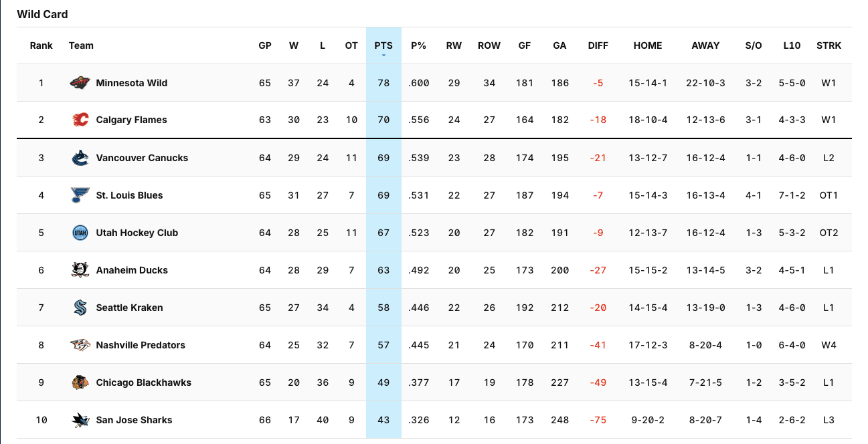Viewport: 868px width, 444px height.
Task: Toggle sort arrow under PTS column
Action: tap(383, 55)
